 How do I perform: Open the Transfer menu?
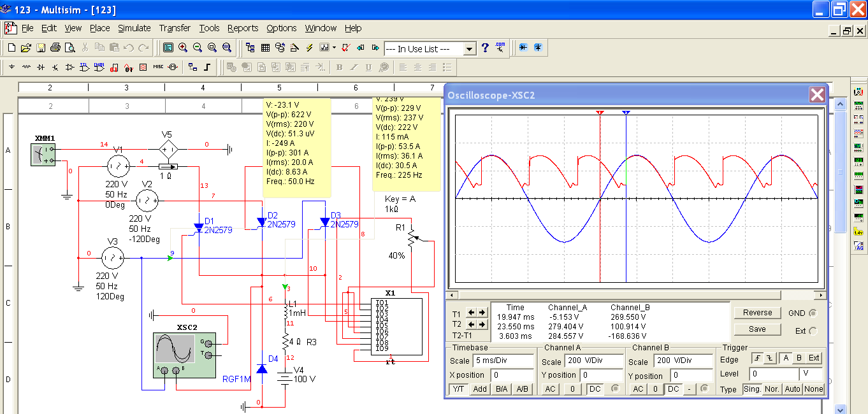(x=175, y=28)
